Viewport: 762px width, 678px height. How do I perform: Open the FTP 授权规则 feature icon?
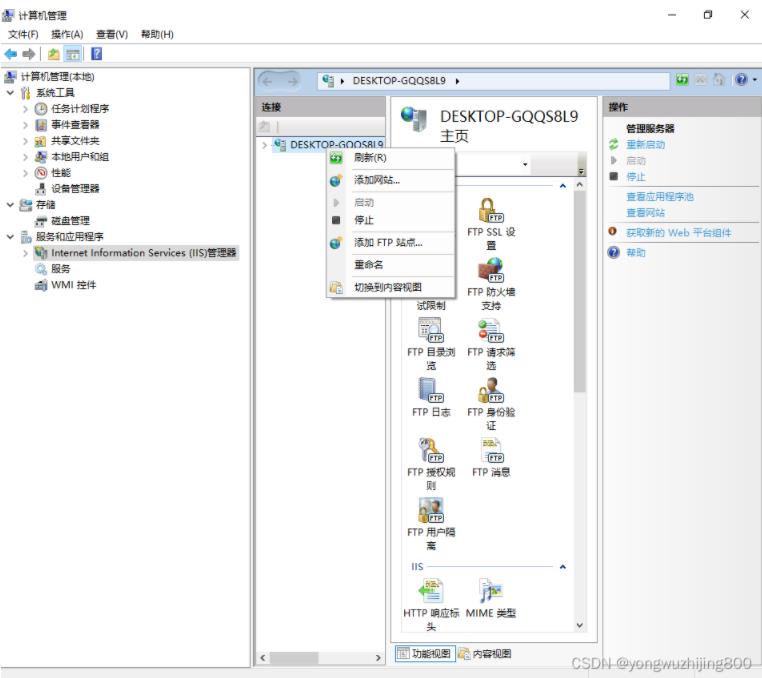[x=431, y=464]
